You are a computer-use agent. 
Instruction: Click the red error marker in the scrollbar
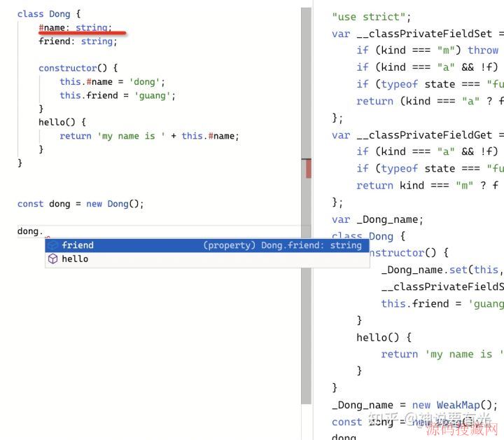pyautogui.click(x=308, y=169)
